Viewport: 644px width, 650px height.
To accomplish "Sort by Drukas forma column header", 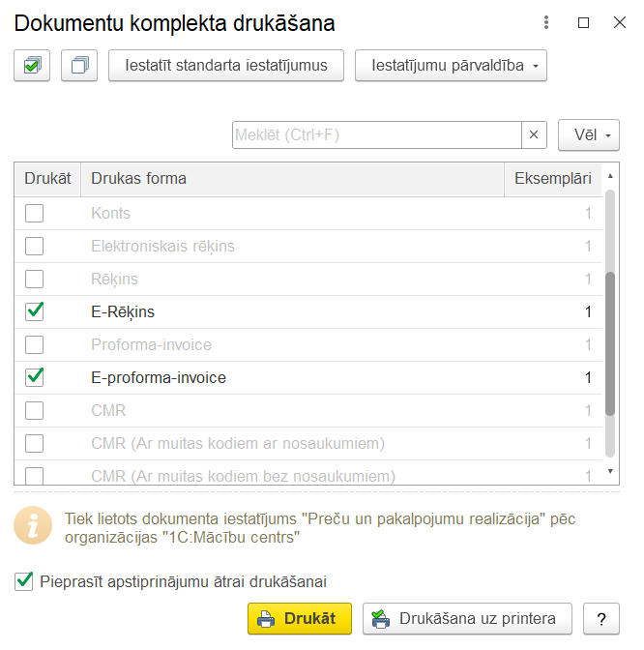I will pos(290,179).
